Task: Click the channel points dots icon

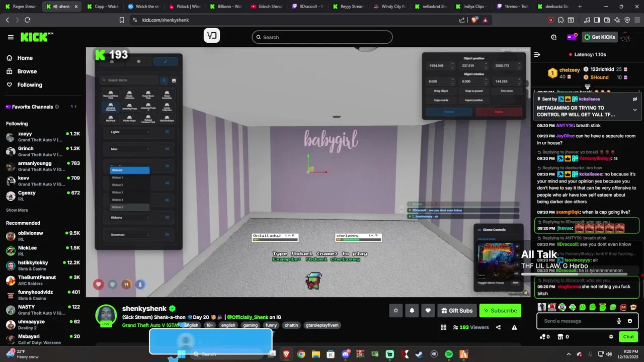Action: pyautogui.click(x=542, y=337)
